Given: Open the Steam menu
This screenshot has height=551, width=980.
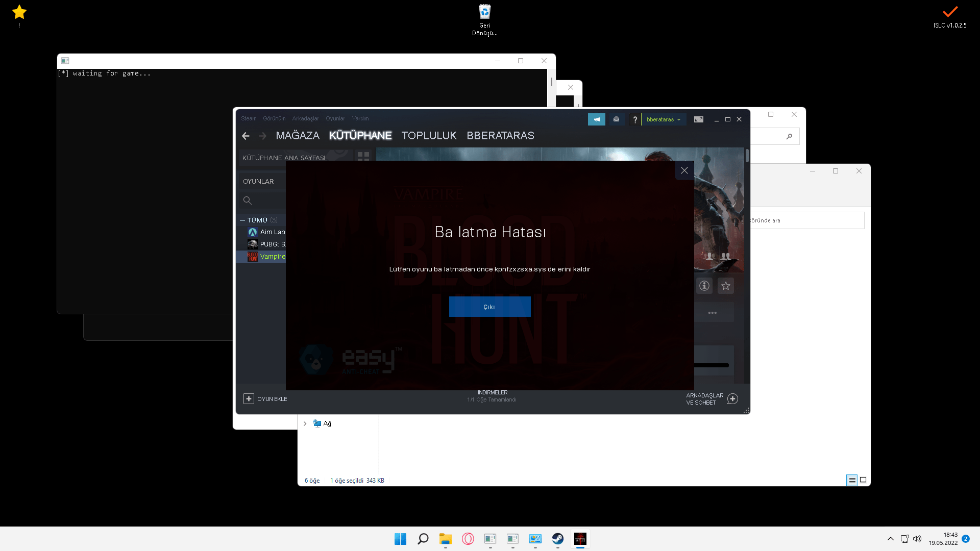Looking at the screenshot, I should point(249,118).
